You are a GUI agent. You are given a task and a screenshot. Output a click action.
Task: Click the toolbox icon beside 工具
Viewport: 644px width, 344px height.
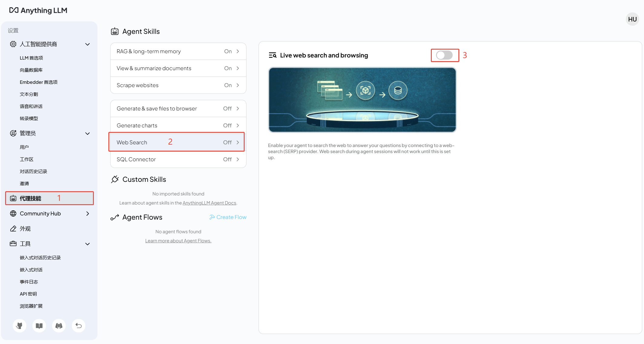tap(13, 244)
